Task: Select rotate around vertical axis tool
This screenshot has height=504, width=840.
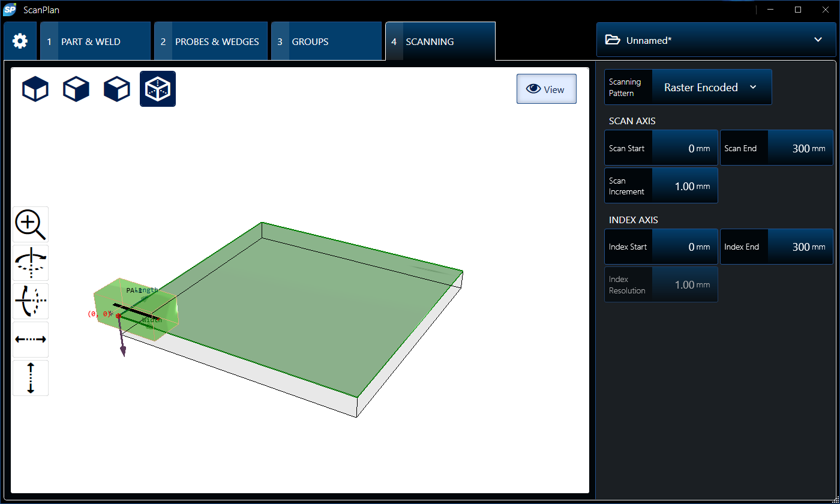Action: (31, 263)
